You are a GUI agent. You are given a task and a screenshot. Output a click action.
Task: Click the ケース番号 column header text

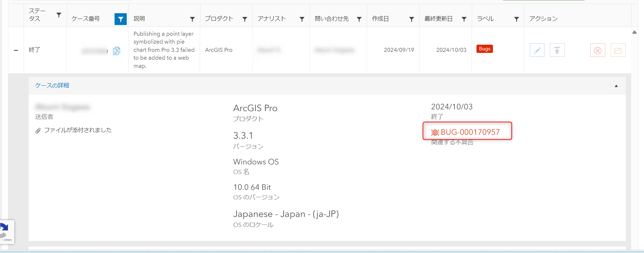(86, 19)
